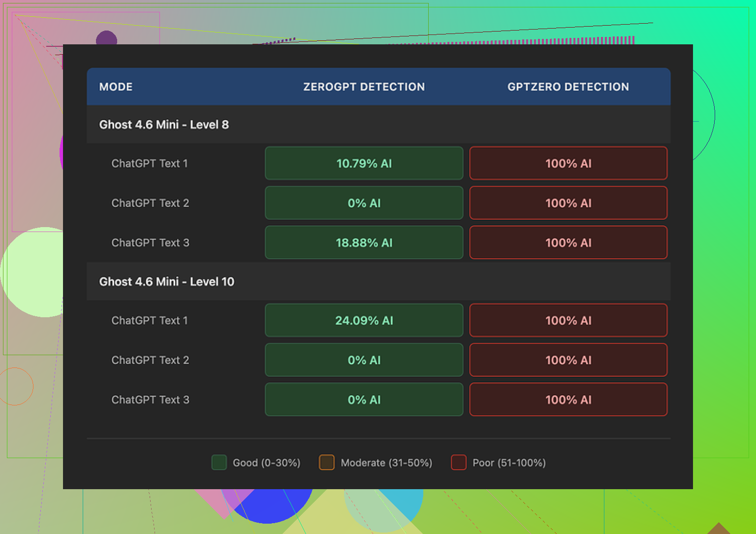
Task: Click 100% AI cell for Level 8 Text 1
Action: (568, 164)
